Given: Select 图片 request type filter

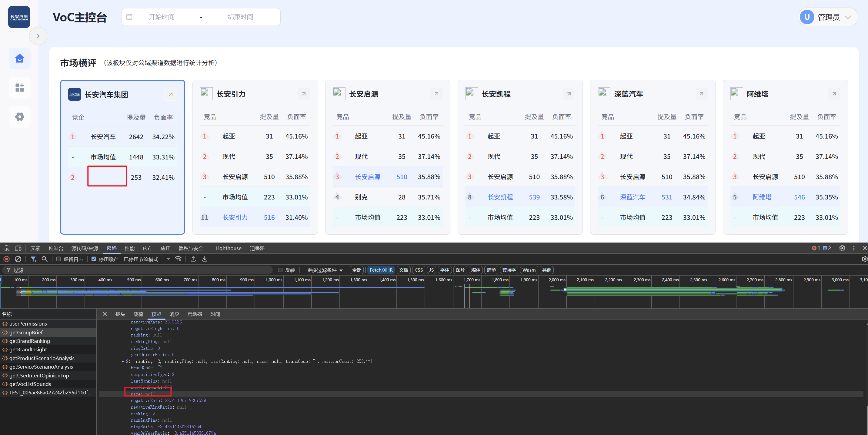Looking at the screenshot, I should (x=460, y=270).
